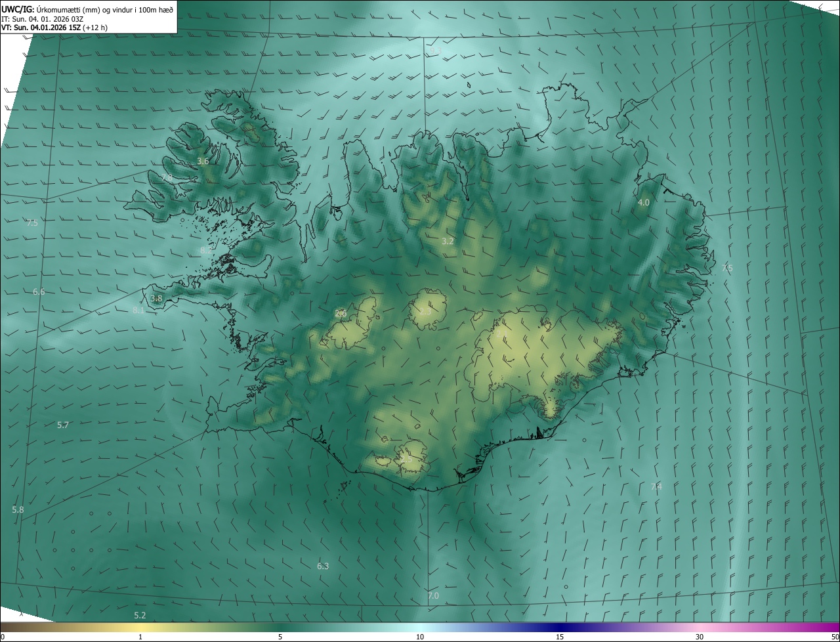Image resolution: width=840 pixels, height=642 pixels.
Task: Click the 5.2 value label
Action: [x=140, y=615]
